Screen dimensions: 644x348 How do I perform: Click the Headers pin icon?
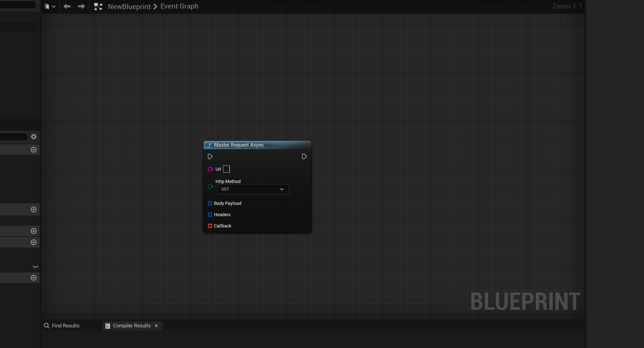click(x=210, y=214)
